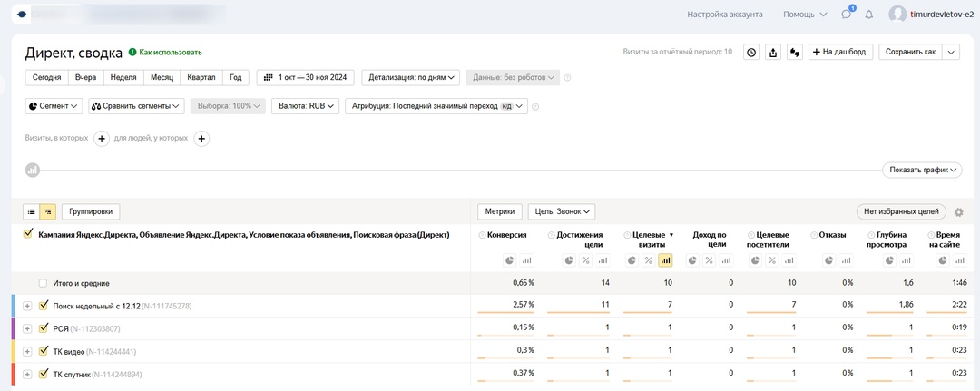Show pie chart for Доход по цели
980x391 pixels.
point(692,260)
